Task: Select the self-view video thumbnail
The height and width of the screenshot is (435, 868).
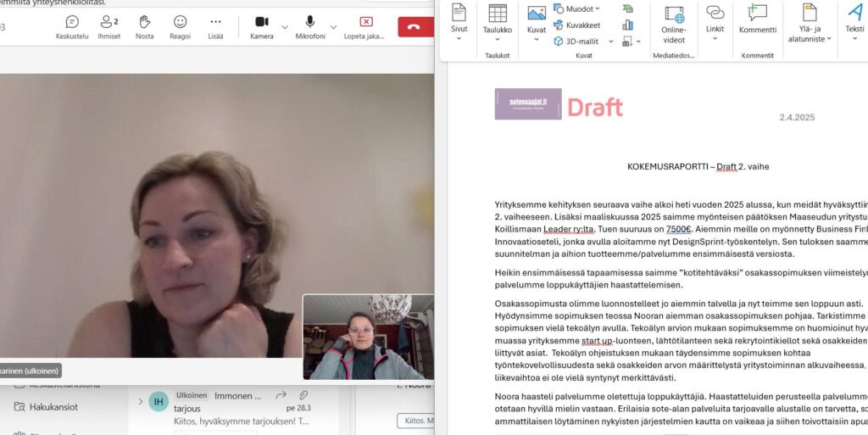Action: pyautogui.click(x=368, y=337)
